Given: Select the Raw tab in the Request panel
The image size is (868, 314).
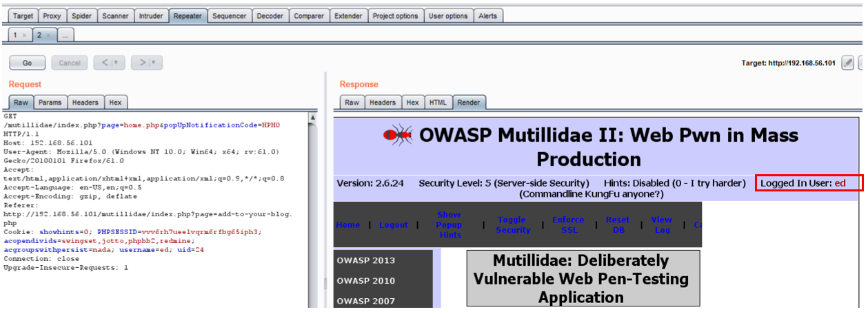Looking at the screenshot, I should coord(21,103).
